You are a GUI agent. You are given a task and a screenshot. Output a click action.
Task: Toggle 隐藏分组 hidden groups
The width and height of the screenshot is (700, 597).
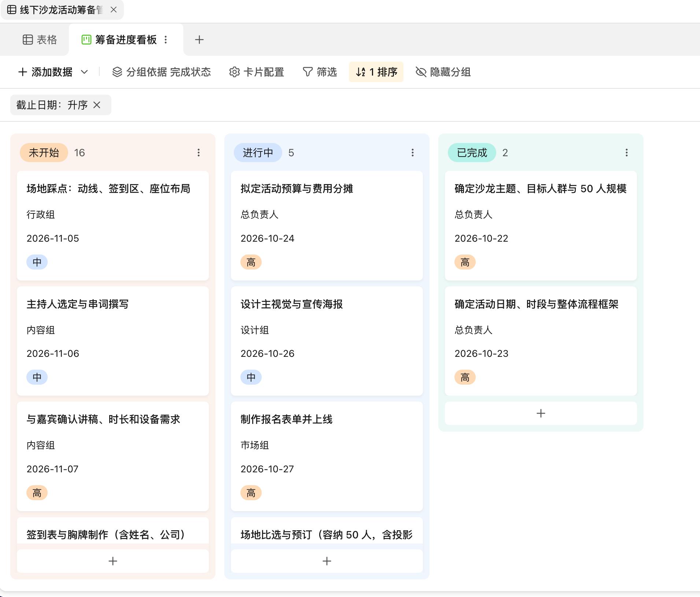pyautogui.click(x=443, y=72)
